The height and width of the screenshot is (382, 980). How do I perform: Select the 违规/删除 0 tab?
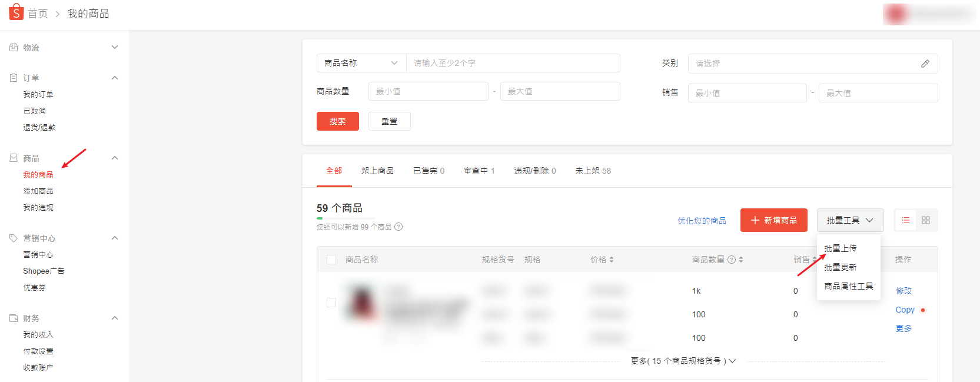[535, 171]
